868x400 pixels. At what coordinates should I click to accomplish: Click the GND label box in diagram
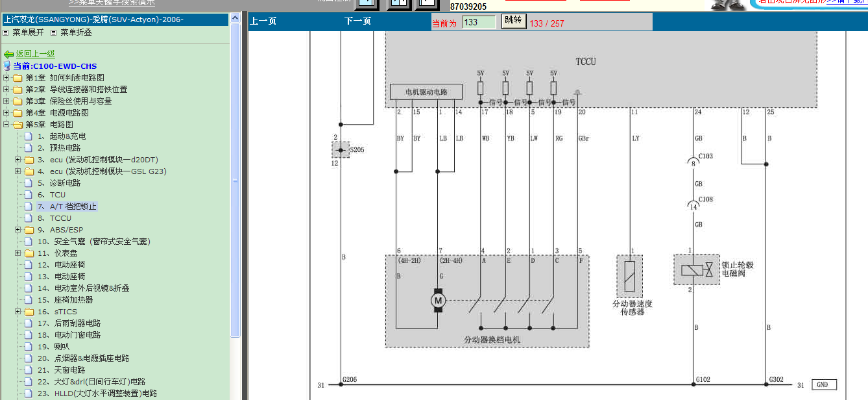coord(824,384)
